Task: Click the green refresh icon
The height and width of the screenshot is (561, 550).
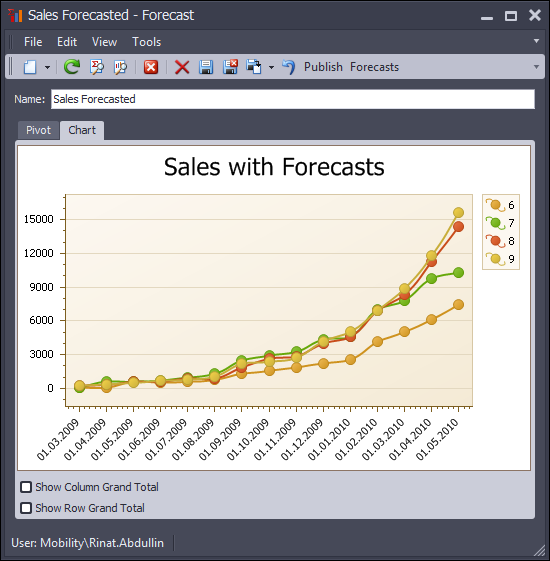Action: (72, 67)
